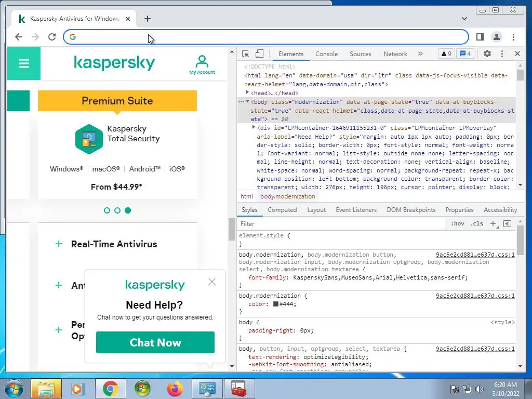
Task: Focus the Styles Filter input
Action: 341,224
